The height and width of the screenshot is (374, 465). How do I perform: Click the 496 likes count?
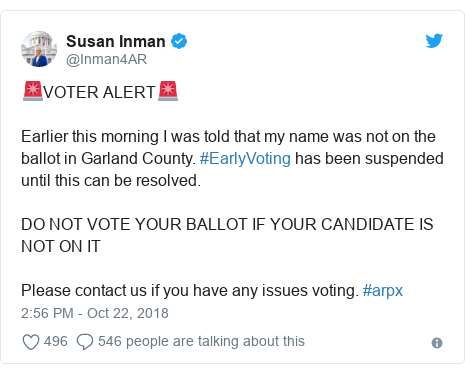click(x=56, y=341)
